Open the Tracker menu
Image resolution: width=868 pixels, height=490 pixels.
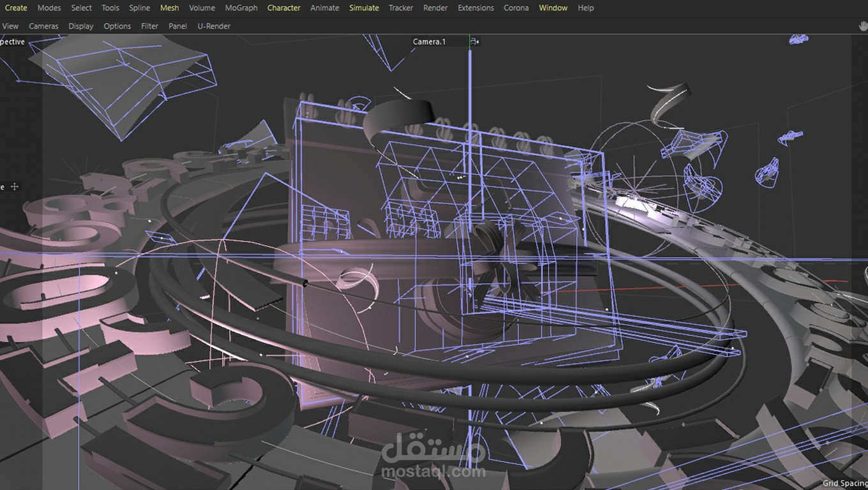point(401,8)
